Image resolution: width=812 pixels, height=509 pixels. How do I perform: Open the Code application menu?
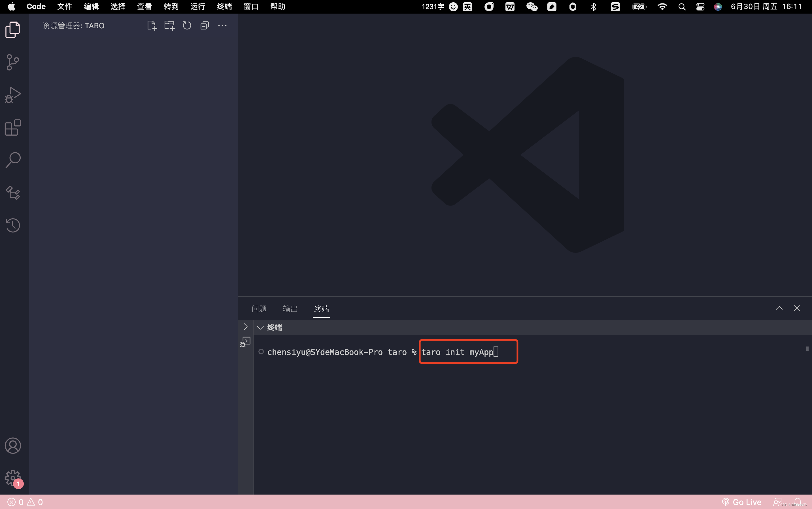pos(36,7)
